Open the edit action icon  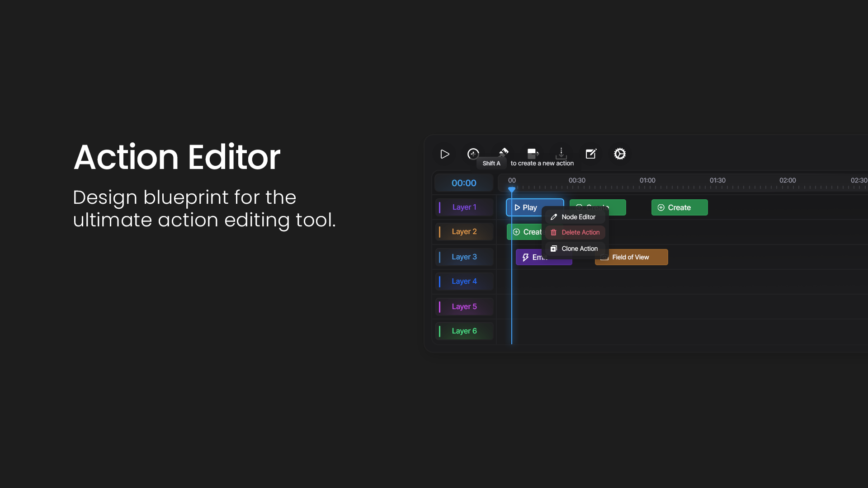591,154
